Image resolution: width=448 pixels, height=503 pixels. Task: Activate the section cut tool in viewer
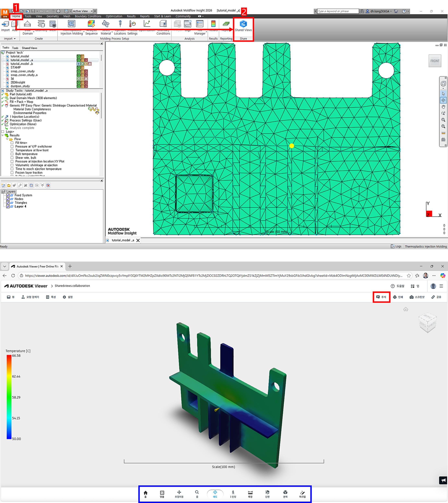click(x=267, y=493)
